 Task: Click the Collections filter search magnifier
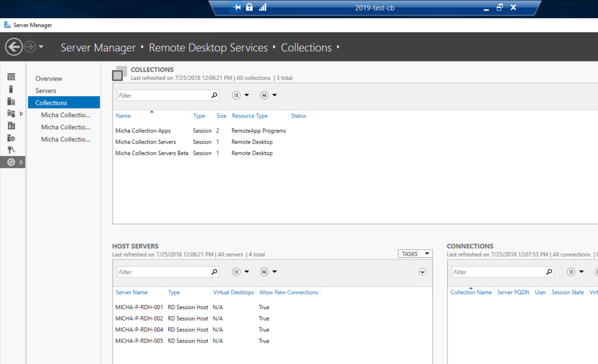pyautogui.click(x=214, y=95)
